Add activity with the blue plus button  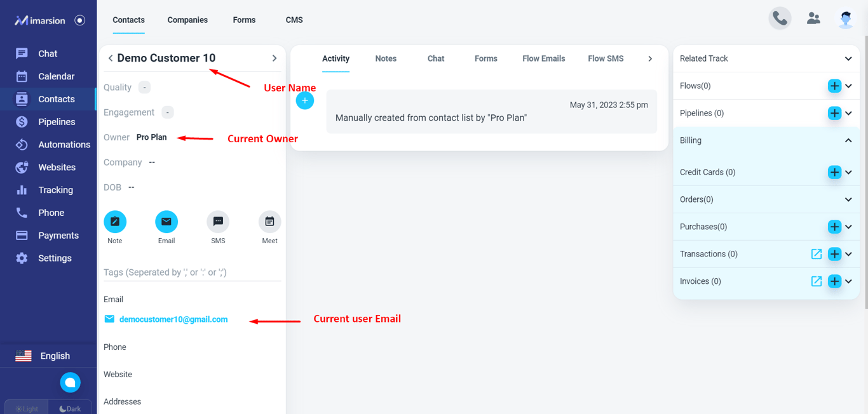(305, 100)
